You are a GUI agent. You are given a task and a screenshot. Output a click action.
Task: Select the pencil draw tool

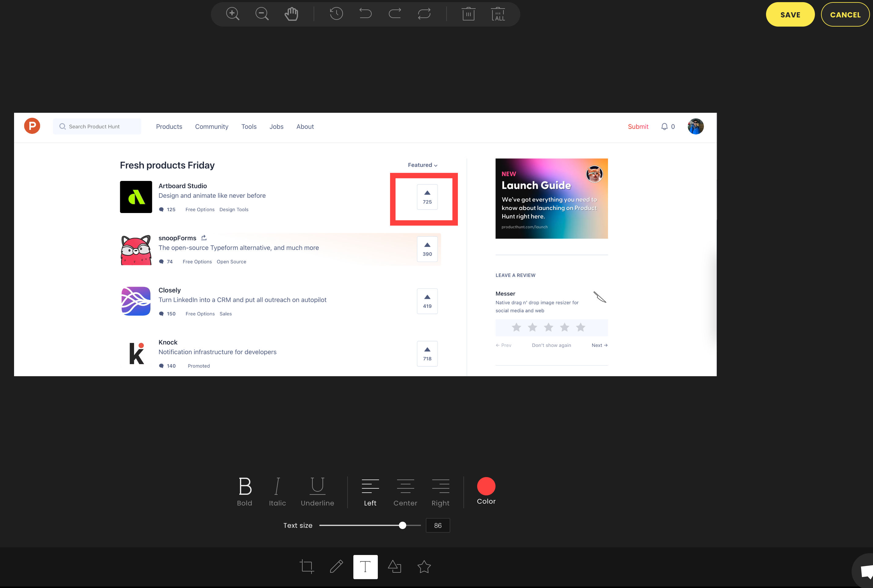pyautogui.click(x=336, y=567)
